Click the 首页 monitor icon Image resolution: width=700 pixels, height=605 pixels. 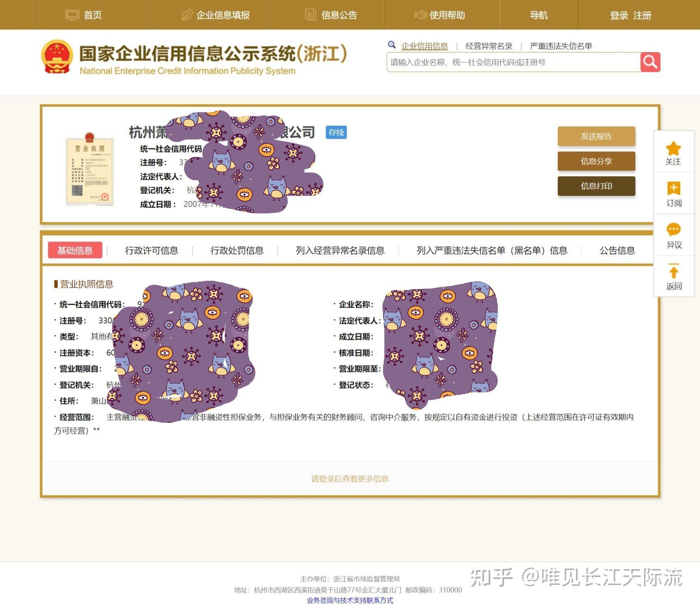72,15
